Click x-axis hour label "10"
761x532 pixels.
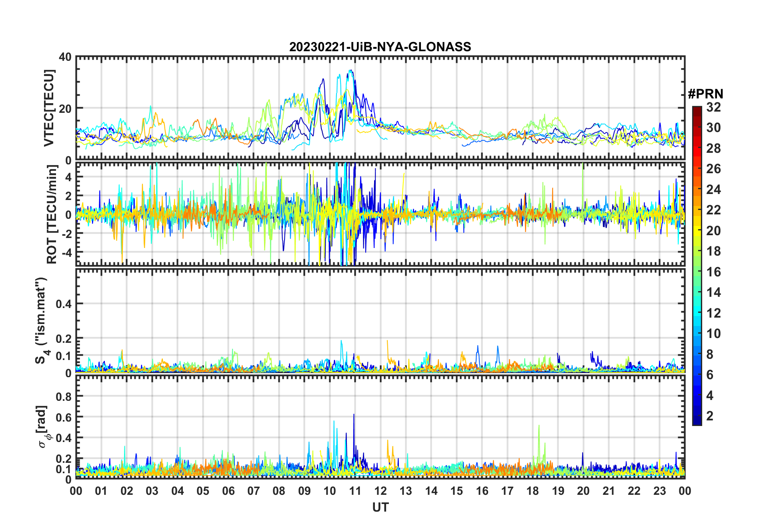[330, 491]
